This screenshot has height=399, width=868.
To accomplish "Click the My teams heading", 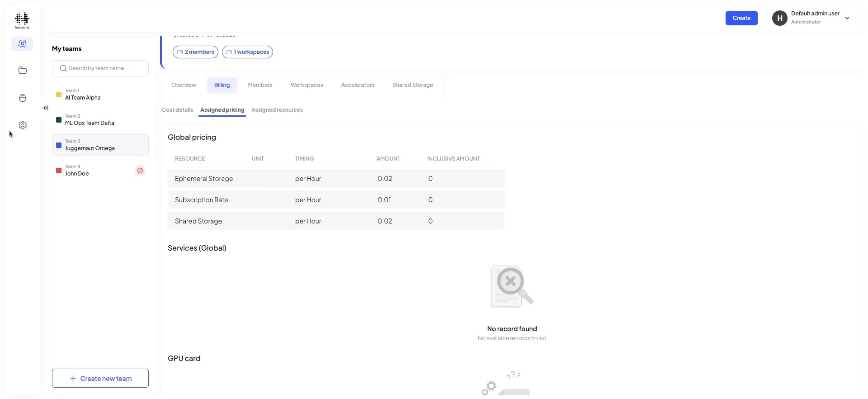I will (x=67, y=49).
